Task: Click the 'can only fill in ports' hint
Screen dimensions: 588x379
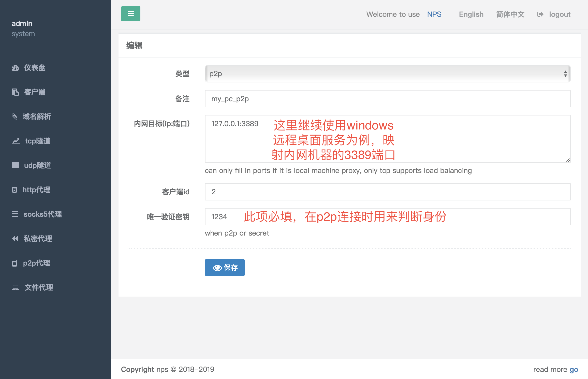Action: coord(338,170)
